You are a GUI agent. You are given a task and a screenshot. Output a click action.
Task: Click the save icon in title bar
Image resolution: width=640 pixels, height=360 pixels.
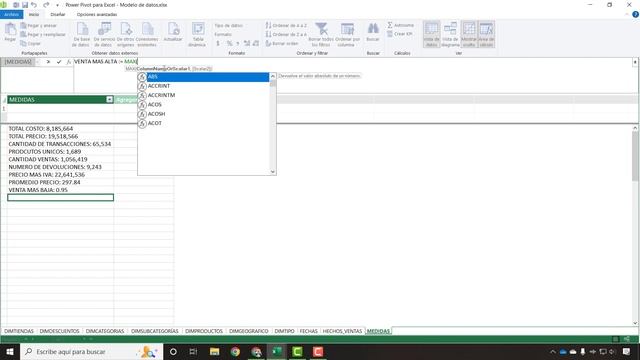coord(25,5)
